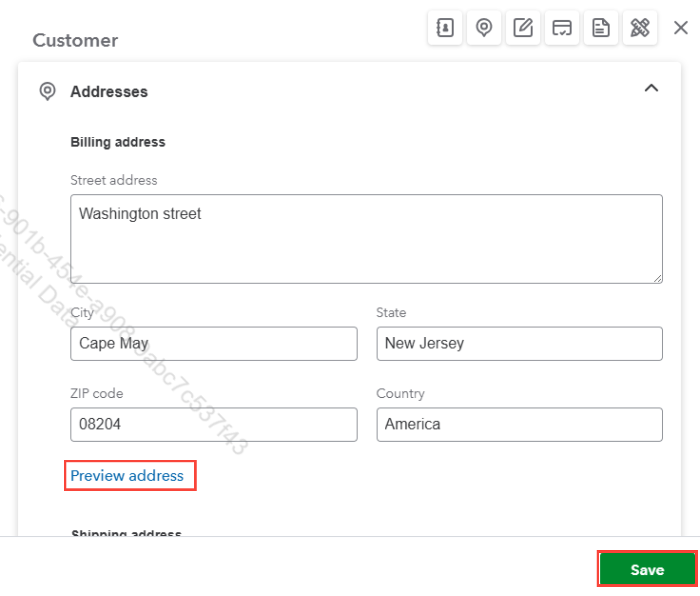Jump to contact info via address book icon
Screen dimensions: 700x596
445,28
